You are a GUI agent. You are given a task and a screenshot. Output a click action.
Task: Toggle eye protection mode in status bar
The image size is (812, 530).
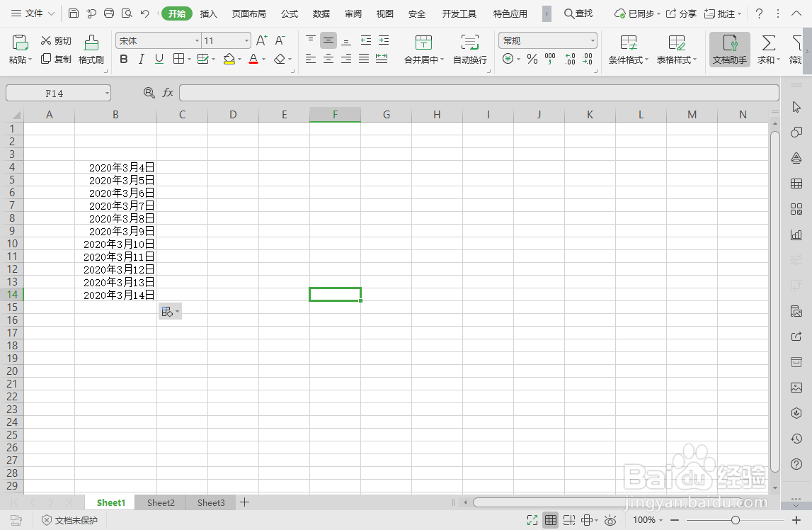[x=610, y=519]
